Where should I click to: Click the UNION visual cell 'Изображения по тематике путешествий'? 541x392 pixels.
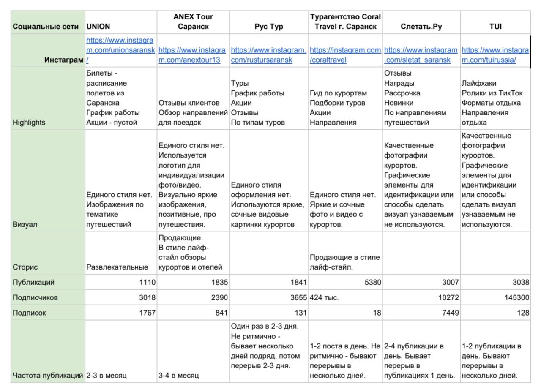[x=121, y=180]
